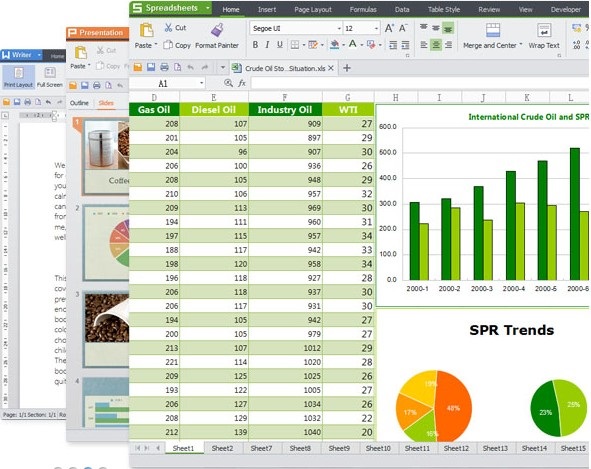Toggle middle vertical alignment
591x469 pixels.
(436, 28)
